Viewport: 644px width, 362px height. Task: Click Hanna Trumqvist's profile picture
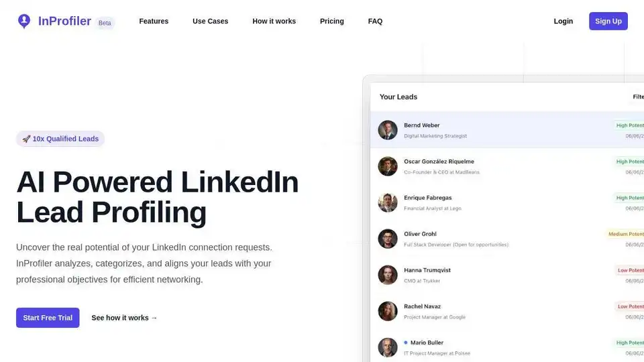click(387, 275)
